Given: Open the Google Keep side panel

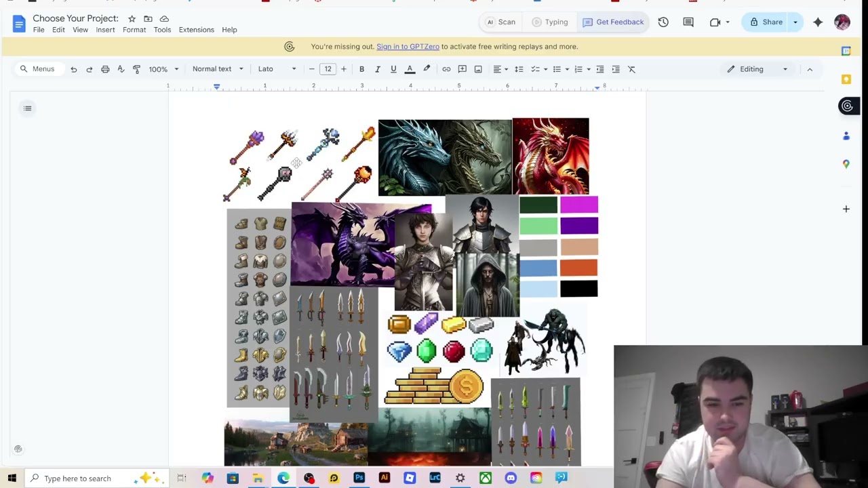Looking at the screenshot, I should pyautogui.click(x=846, y=79).
